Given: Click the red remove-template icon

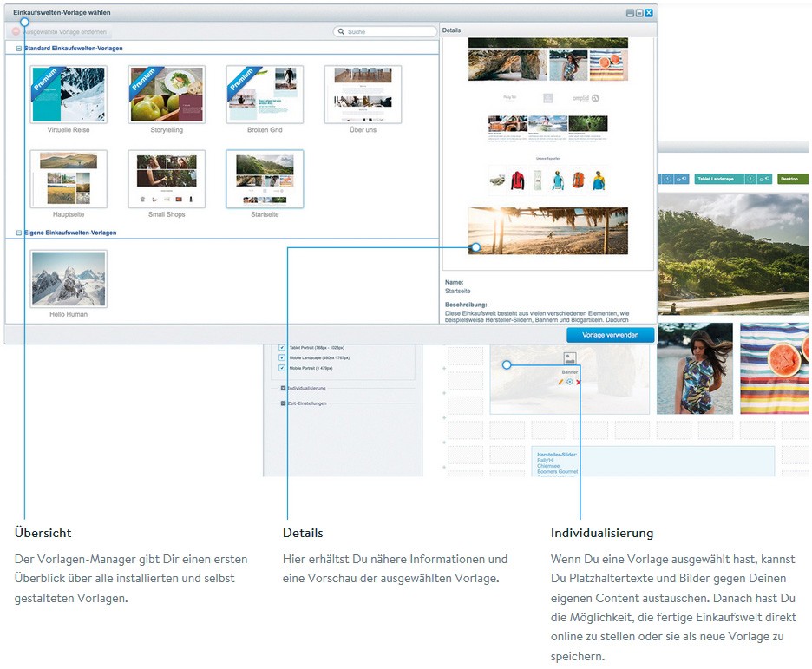Looking at the screenshot, I should click(16, 31).
